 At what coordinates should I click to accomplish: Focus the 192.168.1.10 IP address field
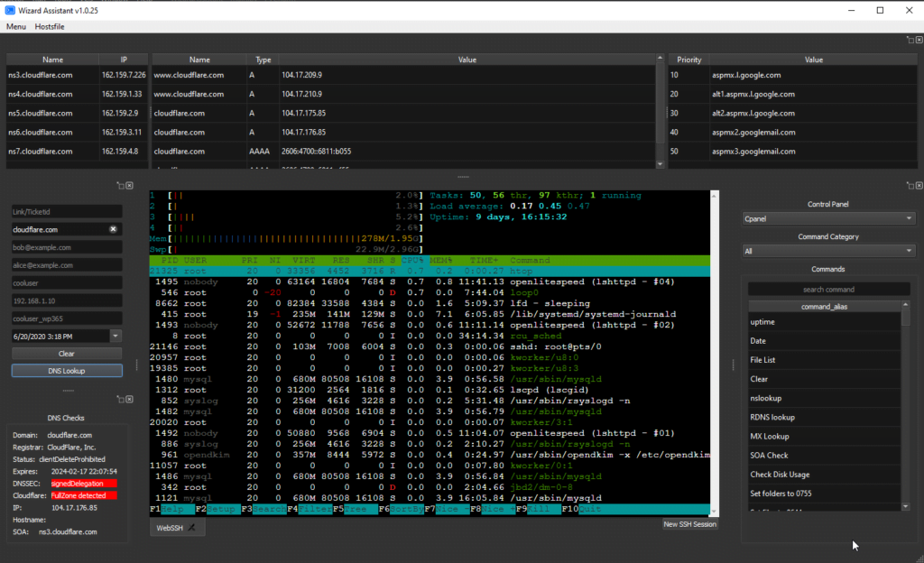pos(67,300)
